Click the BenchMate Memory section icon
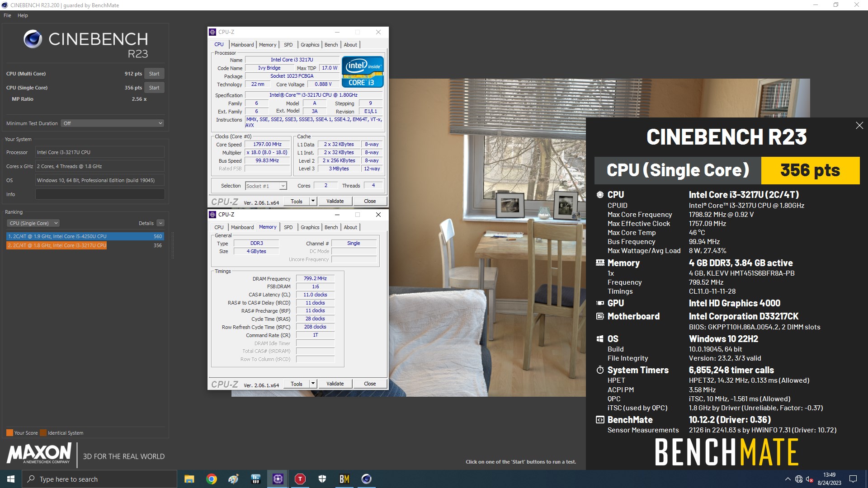This screenshot has height=488, width=868. coord(600,263)
